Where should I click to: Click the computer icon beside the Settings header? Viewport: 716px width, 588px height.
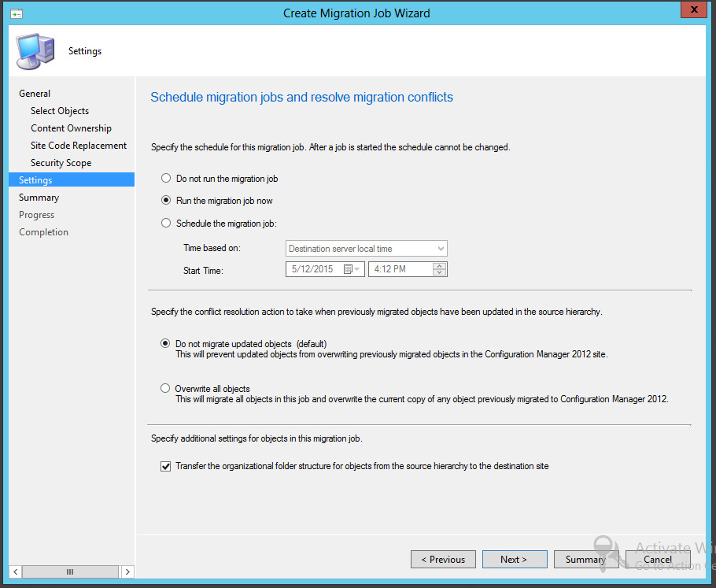(x=35, y=50)
